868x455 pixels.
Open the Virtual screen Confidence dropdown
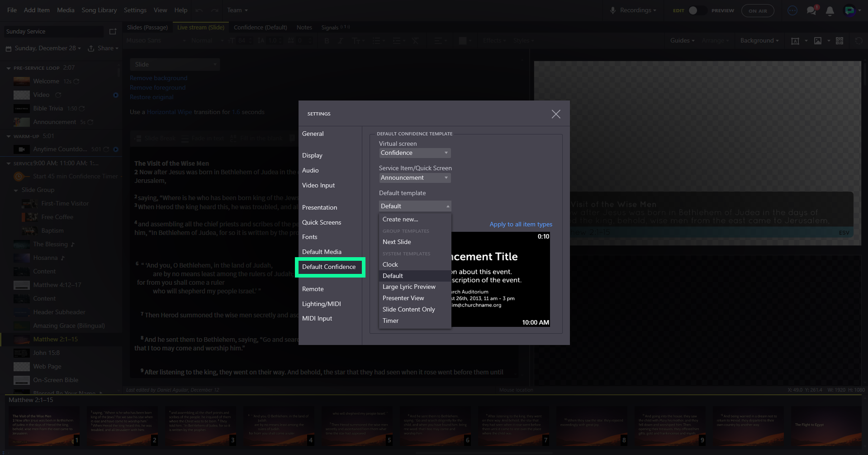[414, 153]
